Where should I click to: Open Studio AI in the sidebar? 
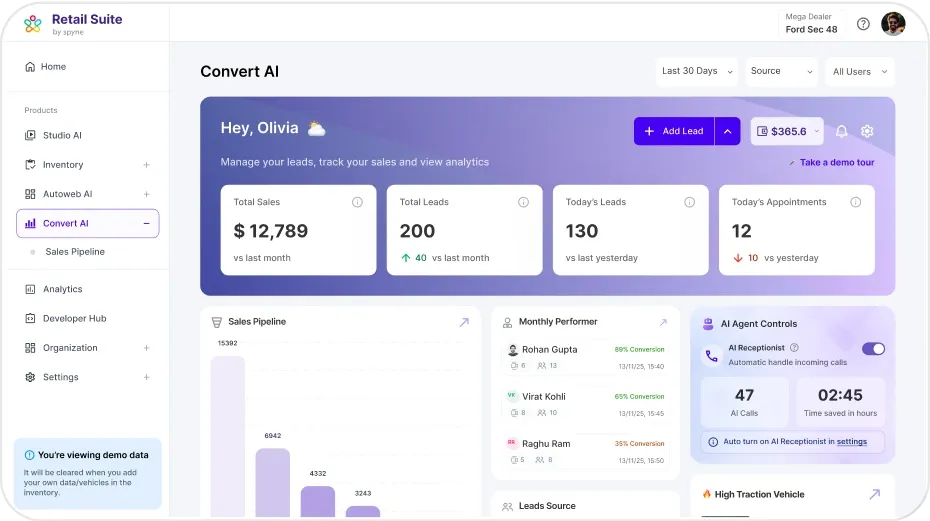pos(62,135)
